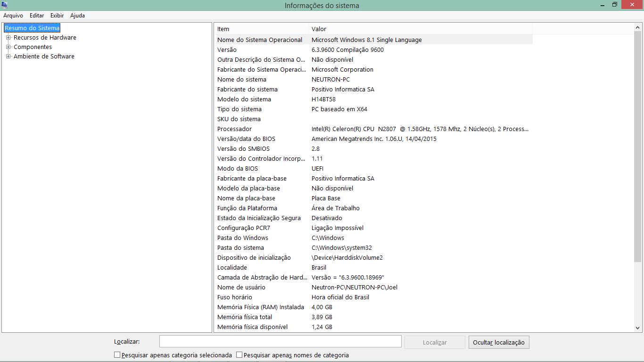Focus the Localizar search field
Image resolution: width=644 pixels, height=362 pixels.
click(x=281, y=342)
